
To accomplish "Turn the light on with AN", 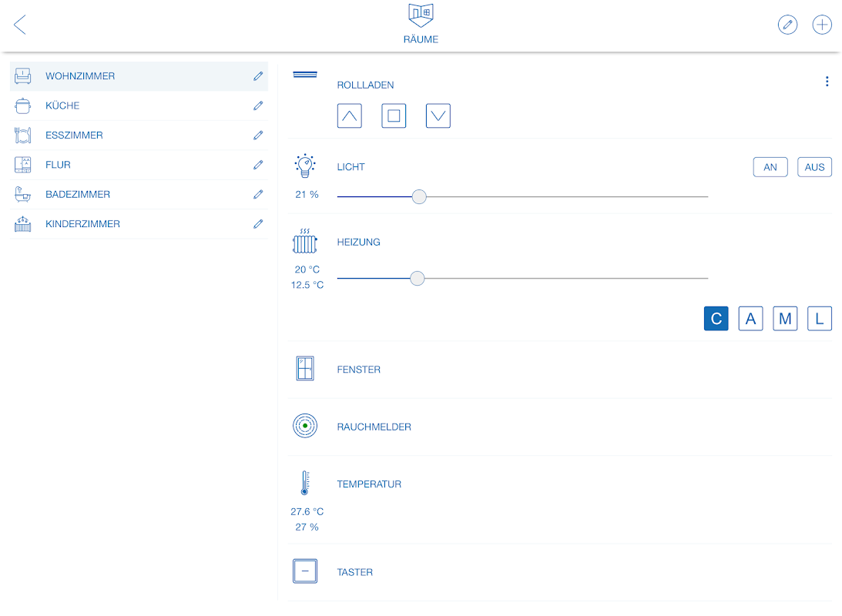I will 770,167.
